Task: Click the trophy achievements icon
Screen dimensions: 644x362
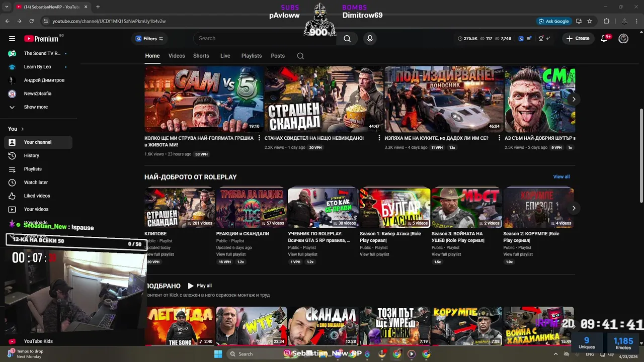Action: [x=541, y=39]
